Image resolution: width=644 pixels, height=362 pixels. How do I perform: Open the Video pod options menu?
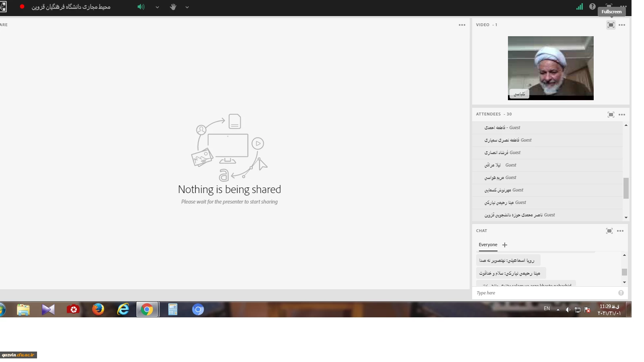622,25
